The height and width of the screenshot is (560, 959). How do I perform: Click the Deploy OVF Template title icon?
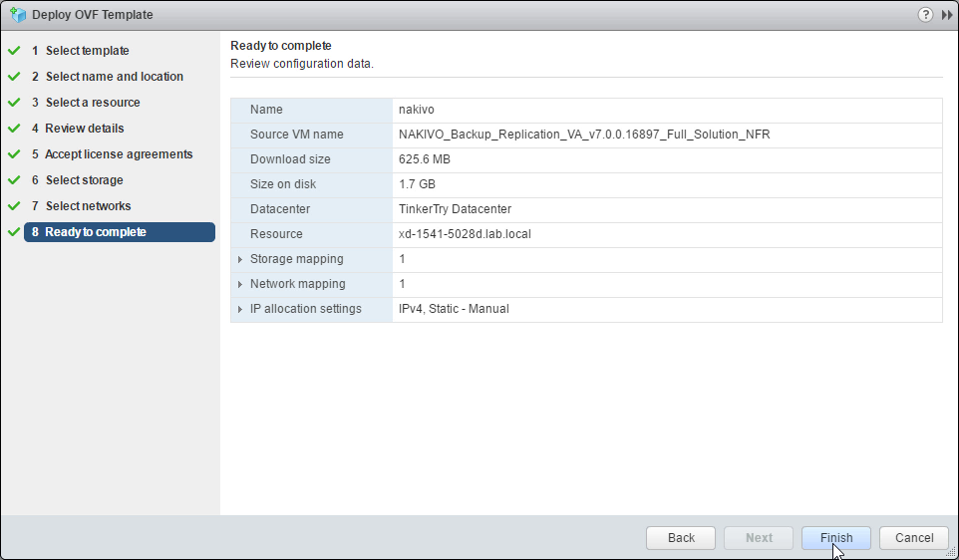[18, 15]
